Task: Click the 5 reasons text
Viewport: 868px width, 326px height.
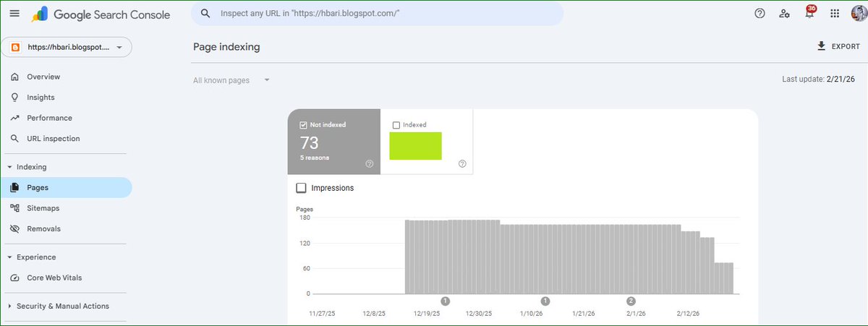Action: coord(315,158)
